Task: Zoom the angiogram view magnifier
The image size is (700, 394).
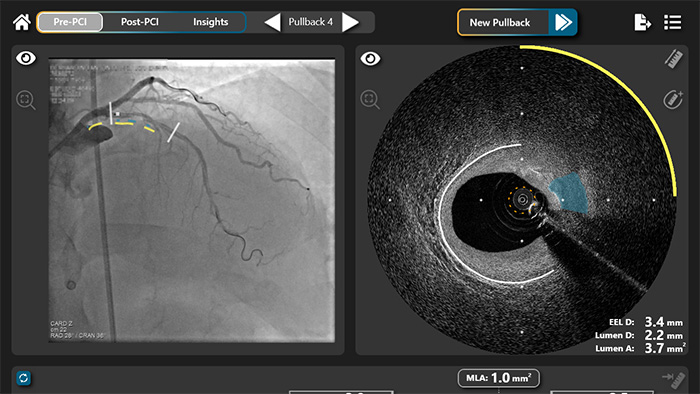Action: tap(25, 100)
